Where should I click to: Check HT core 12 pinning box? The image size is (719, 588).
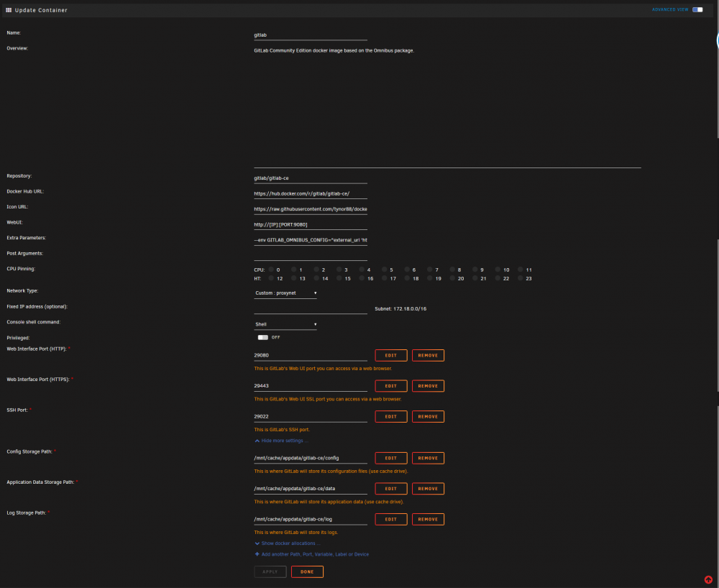coord(271,278)
